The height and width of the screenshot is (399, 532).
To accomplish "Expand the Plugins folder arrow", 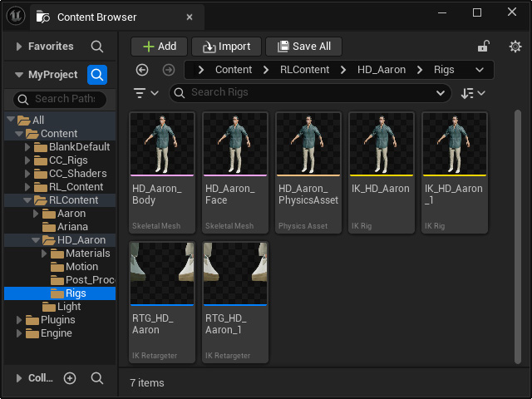I will 19,320.
